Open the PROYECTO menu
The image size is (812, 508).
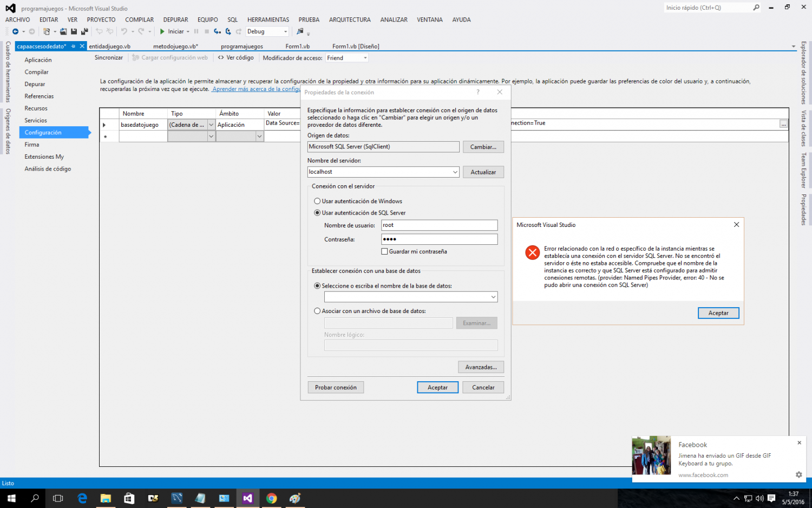coord(101,19)
